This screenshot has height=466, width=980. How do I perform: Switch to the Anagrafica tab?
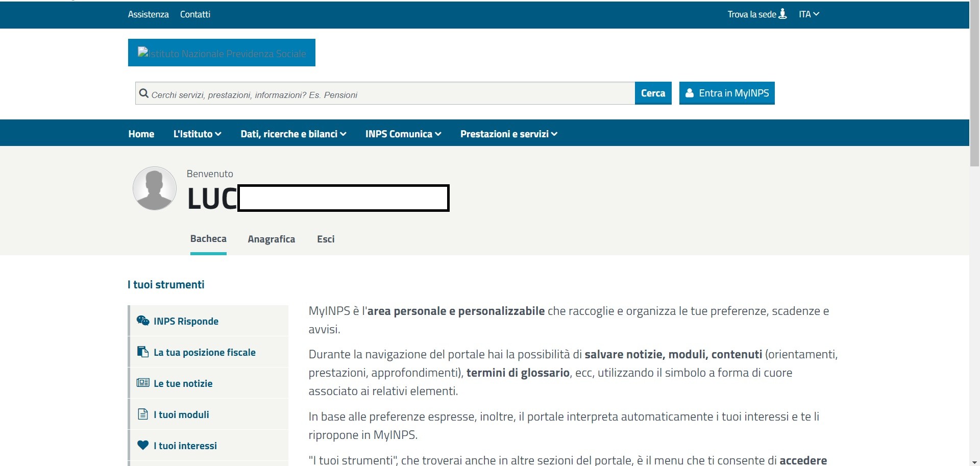click(272, 239)
